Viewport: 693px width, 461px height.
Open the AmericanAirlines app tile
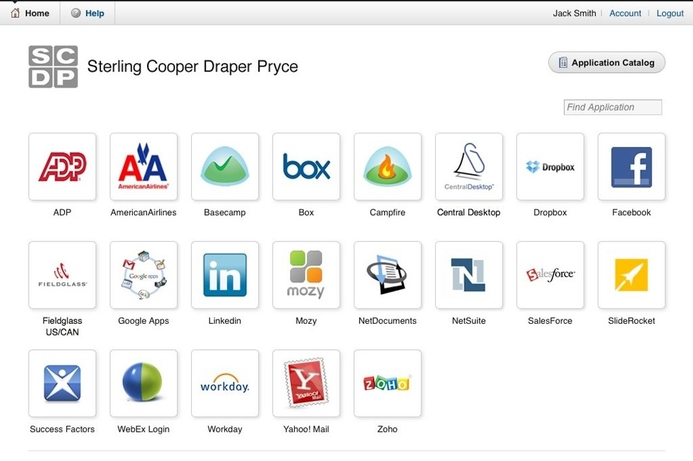[144, 167]
